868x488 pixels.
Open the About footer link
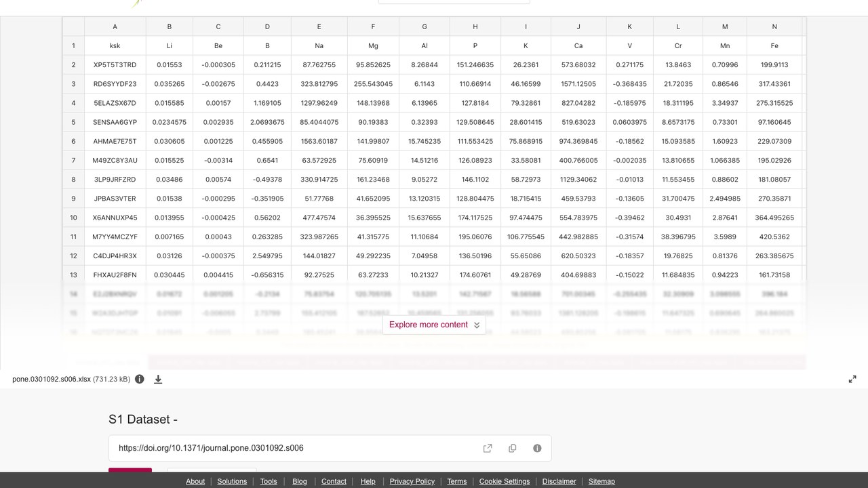(x=195, y=481)
